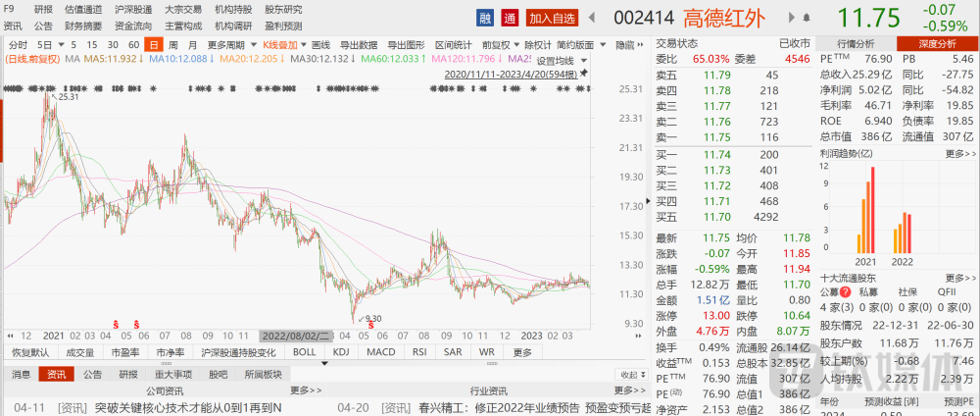Toggle the KDJ indicator
980x416 pixels.
pyautogui.click(x=341, y=351)
